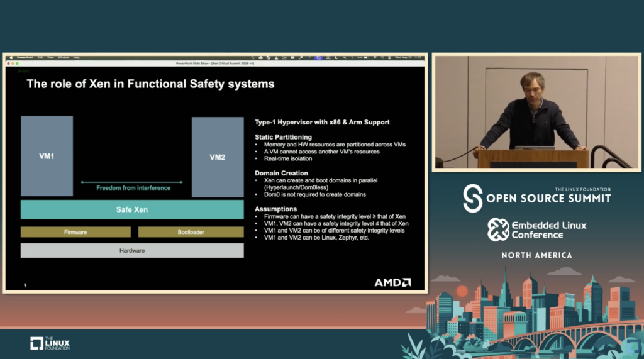This screenshot has width=644, height=359.
Task: Open the Edit menu
Action: pos(40,57)
